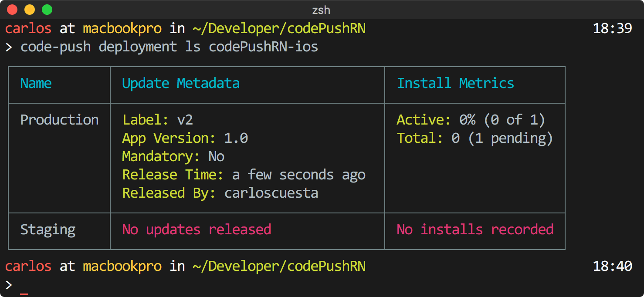The height and width of the screenshot is (297, 644).
Task: Click 'carlos' in the first prompt line
Action: tap(28, 29)
